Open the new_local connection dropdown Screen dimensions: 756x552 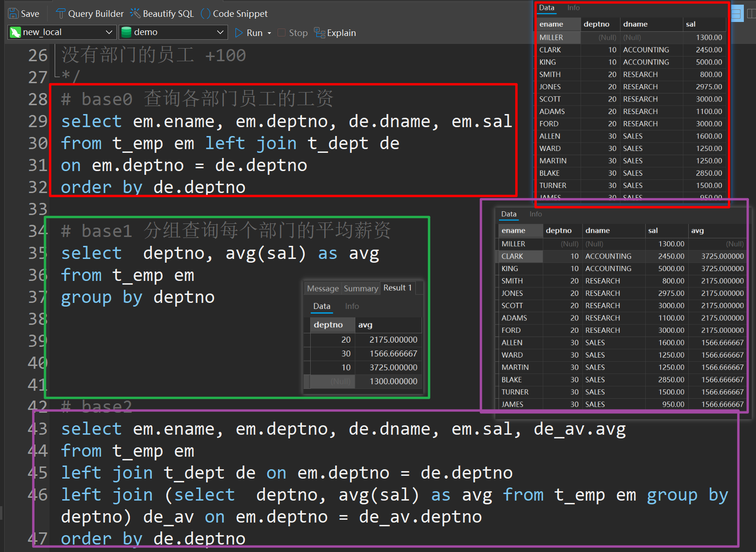(x=62, y=32)
